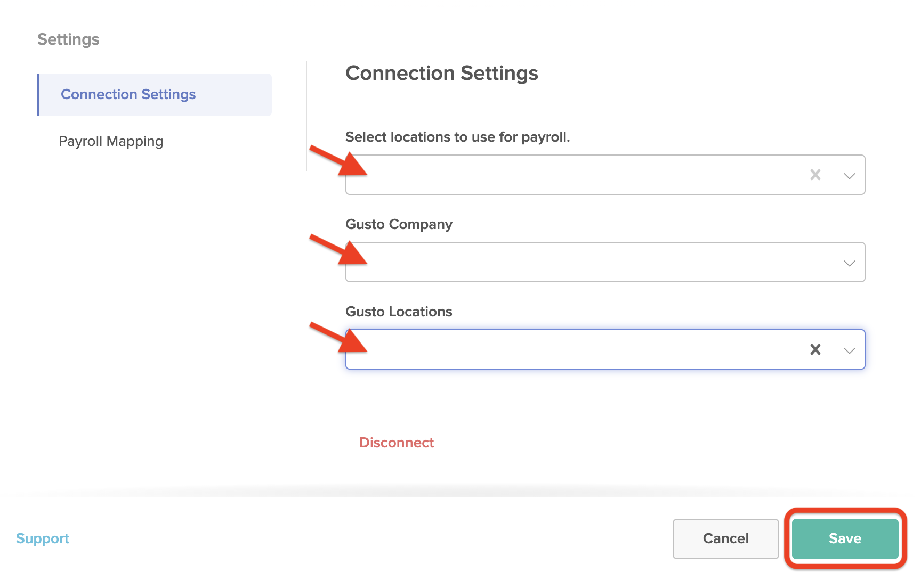Viewport: 921px width, 588px height.
Task: Cancel the settings changes
Action: coord(725,538)
